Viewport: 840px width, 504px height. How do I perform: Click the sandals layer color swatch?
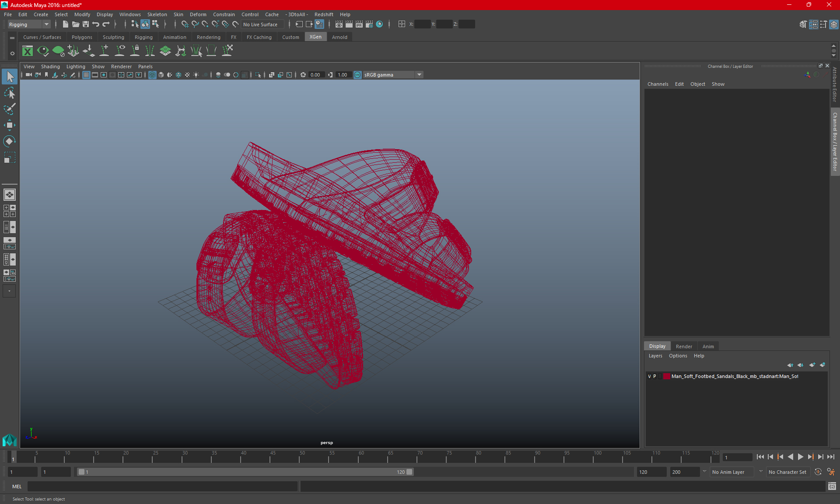(x=666, y=376)
